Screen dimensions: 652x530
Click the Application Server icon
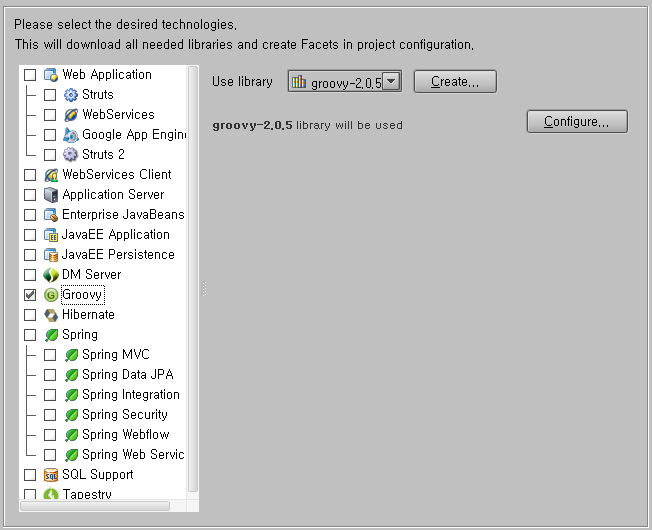point(51,195)
